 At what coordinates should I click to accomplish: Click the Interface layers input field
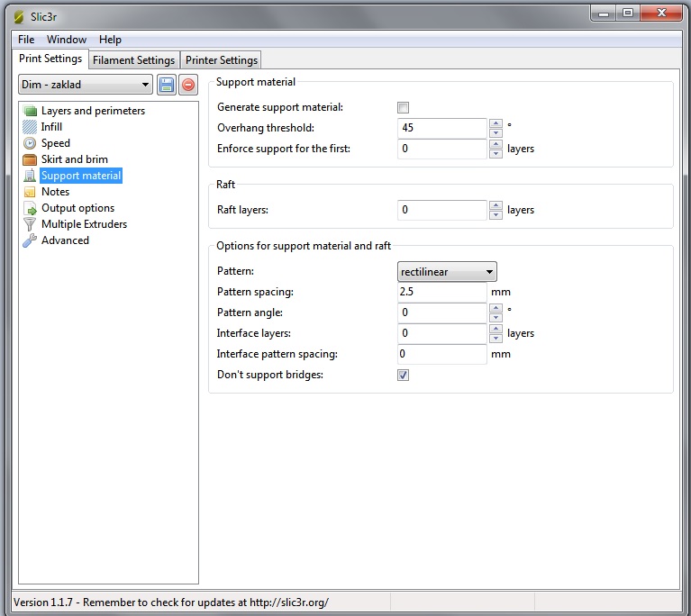(442, 333)
